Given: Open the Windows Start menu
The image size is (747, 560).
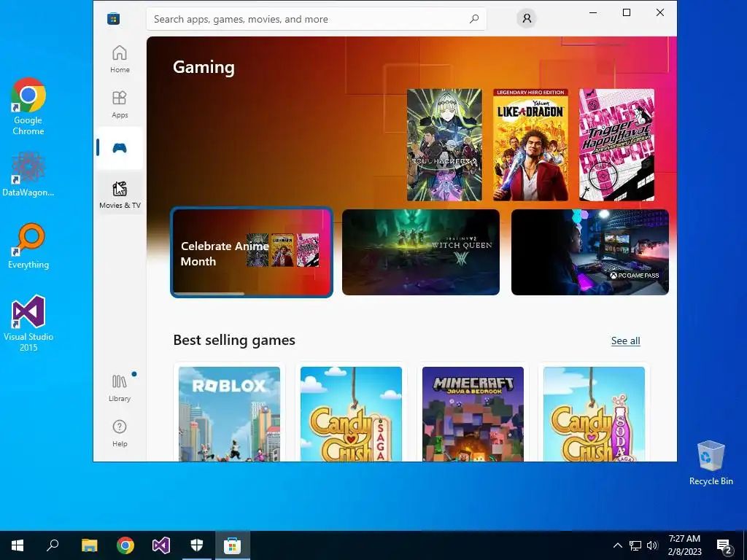Looking at the screenshot, I should click(18, 545).
